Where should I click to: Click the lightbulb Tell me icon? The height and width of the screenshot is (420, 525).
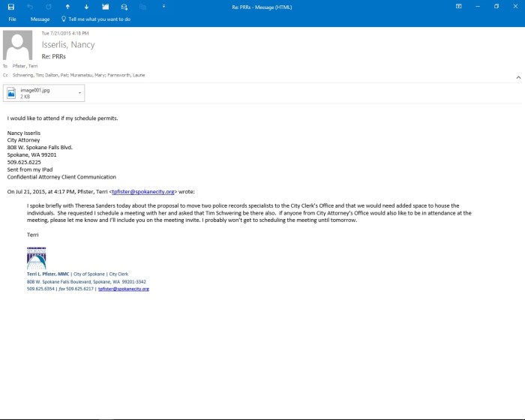(62, 19)
